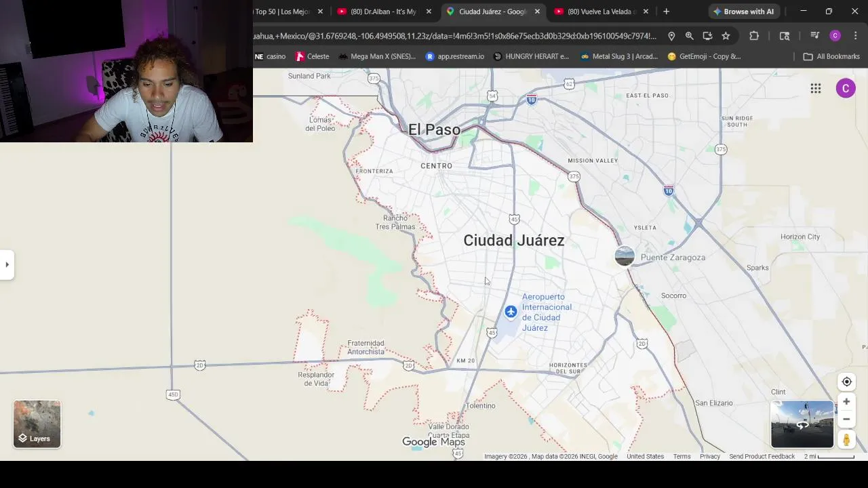868x488 pixels.
Task: Open the Celeste bookmark
Action: (x=312, y=56)
